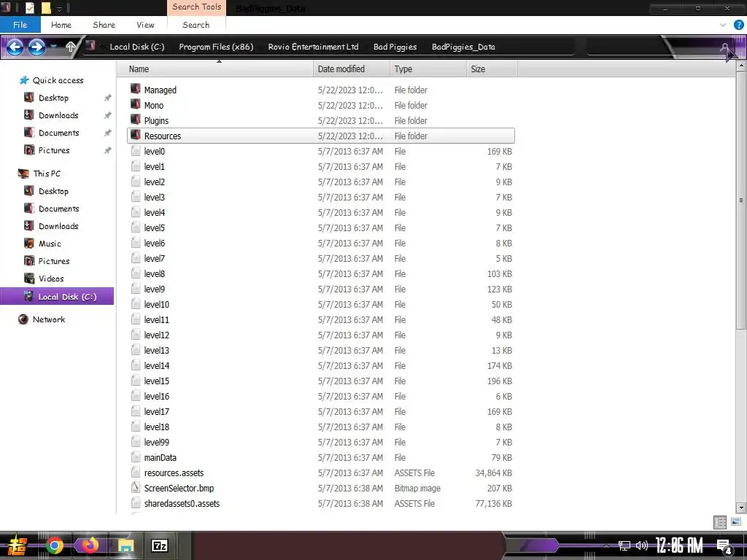Image resolution: width=747 pixels, height=560 pixels.
Task: Select sharedassets0.assets file icon
Action: 136,503
